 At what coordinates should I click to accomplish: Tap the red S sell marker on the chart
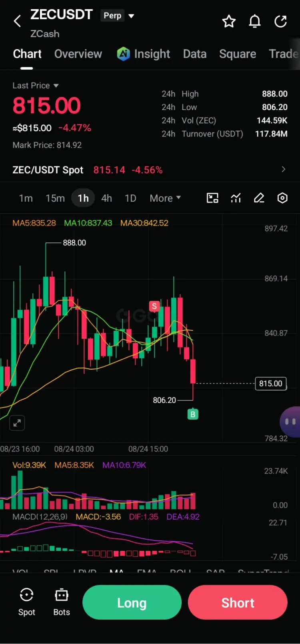pyautogui.click(x=154, y=306)
